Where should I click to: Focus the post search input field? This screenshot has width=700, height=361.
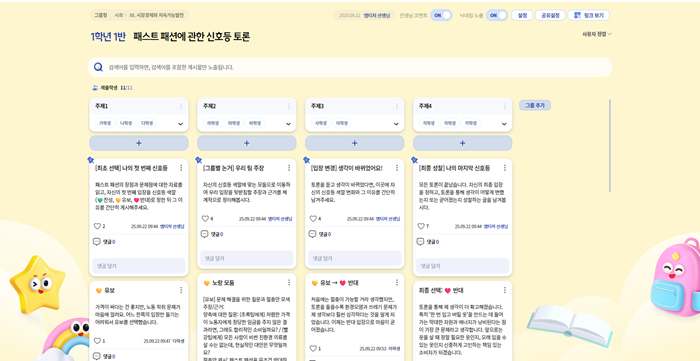350,67
